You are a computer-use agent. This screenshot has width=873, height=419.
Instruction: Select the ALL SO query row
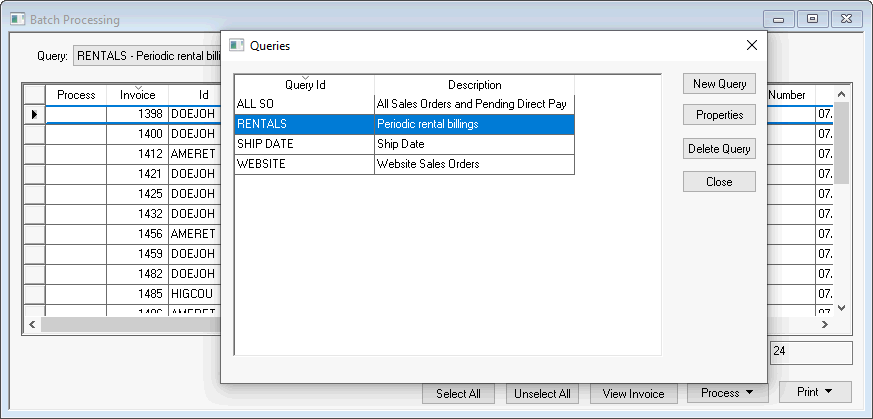pyautogui.click(x=304, y=104)
